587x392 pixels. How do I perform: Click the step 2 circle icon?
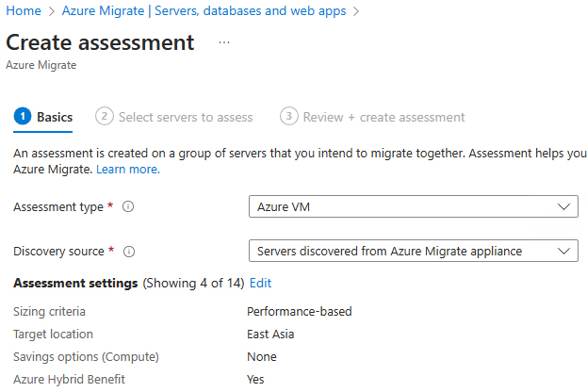click(x=104, y=117)
